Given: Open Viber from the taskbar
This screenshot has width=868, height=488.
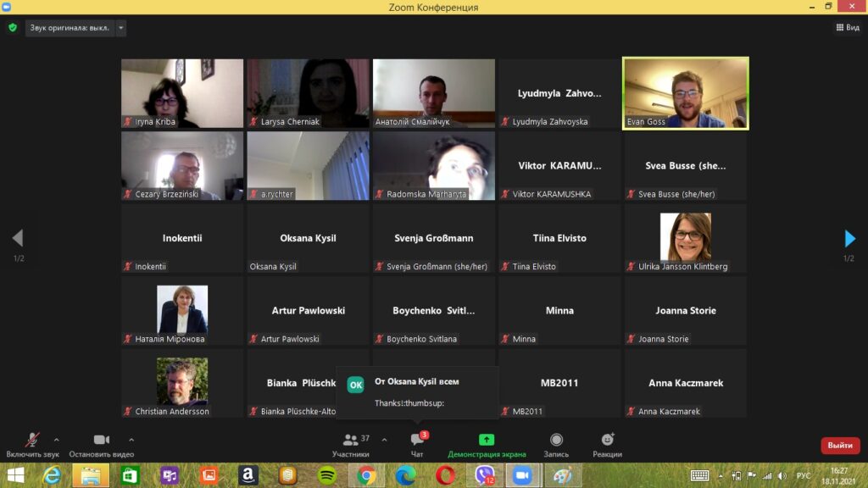Looking at the screenshot, I should [x=485, y=476].
